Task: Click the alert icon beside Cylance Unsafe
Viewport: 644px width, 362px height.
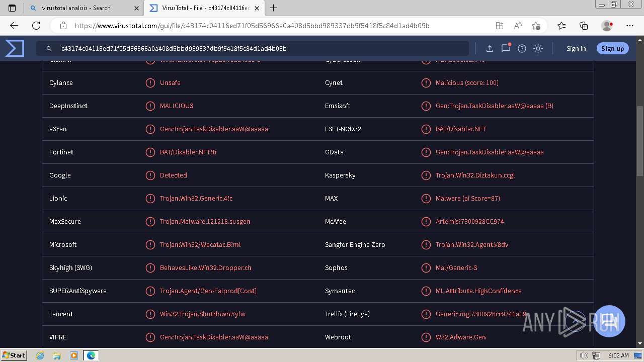Action: pos(150,83)
